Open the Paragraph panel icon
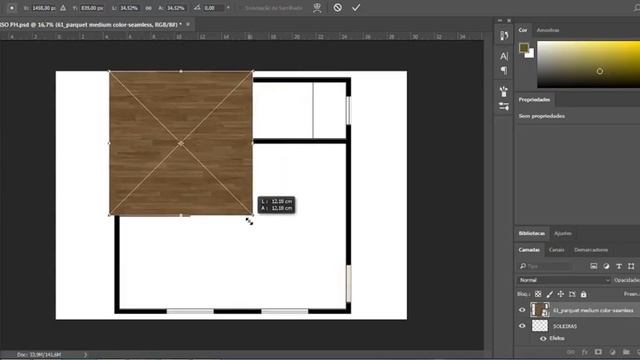Image resolution: width=640 pixels, height=360 pixels. [504, 70]
